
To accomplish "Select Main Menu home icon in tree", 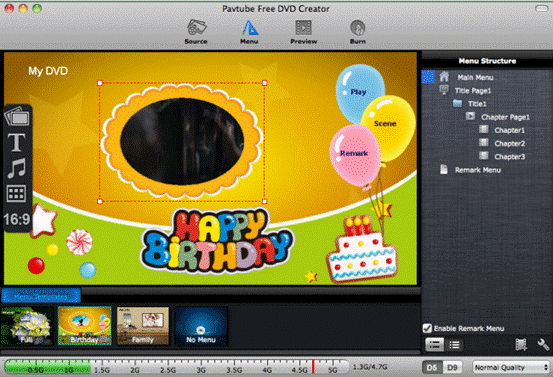I will 444,77.
